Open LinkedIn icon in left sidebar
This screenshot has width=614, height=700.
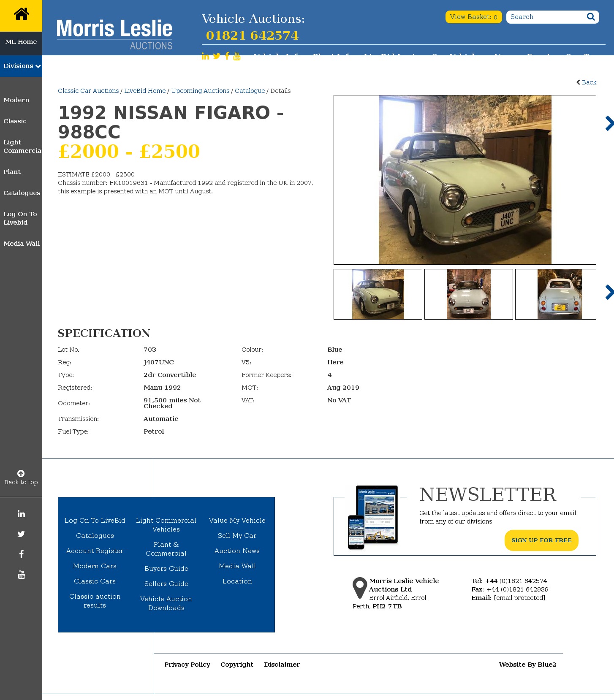(x=21, y=514)
